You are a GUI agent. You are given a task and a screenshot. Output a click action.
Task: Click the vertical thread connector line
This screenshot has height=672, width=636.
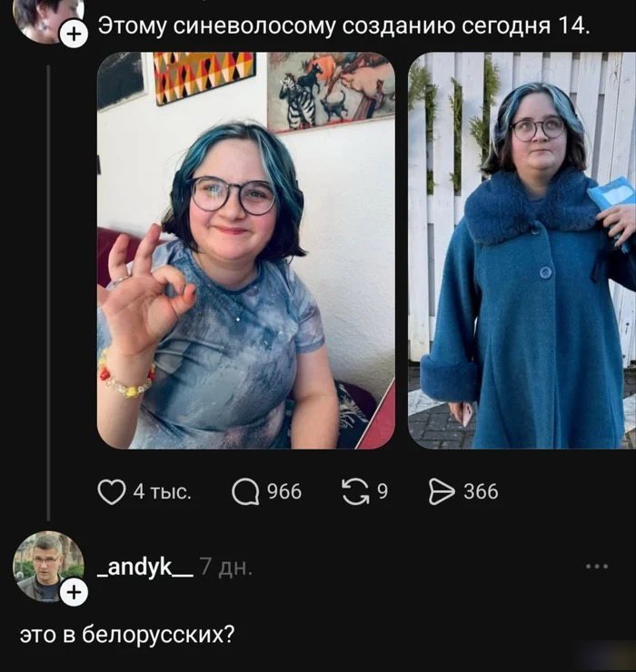[x=48, y=293]
